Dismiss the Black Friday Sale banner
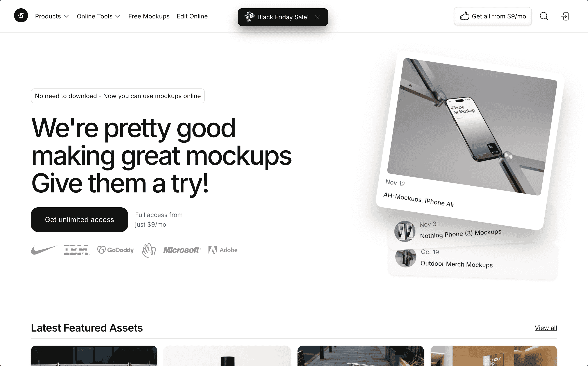The image size is (588, 366). [317, 17]
